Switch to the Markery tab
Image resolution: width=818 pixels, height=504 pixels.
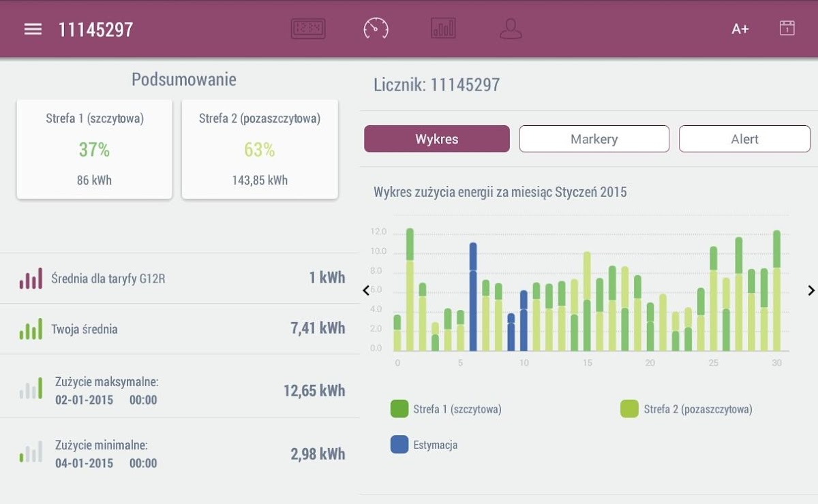pos(594,139)
